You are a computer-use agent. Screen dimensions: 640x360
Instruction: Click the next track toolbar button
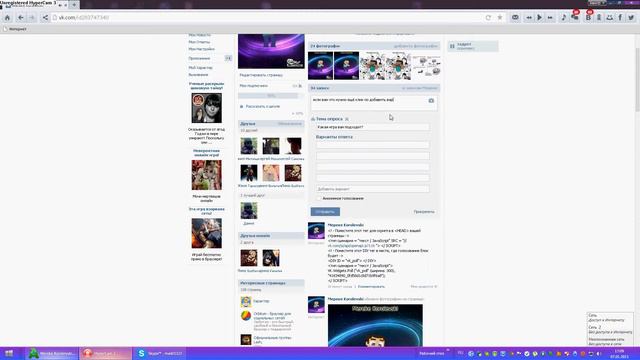550,18
